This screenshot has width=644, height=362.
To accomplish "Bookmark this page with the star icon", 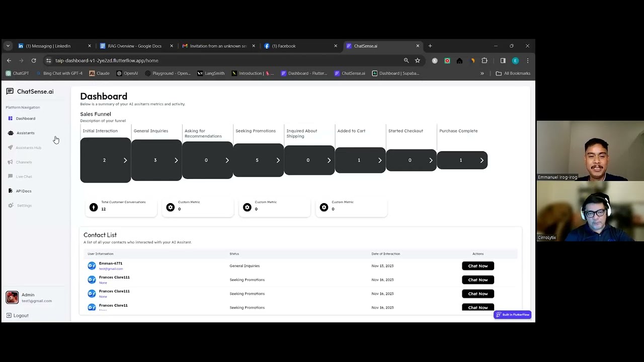I will (x=417, y=60).
